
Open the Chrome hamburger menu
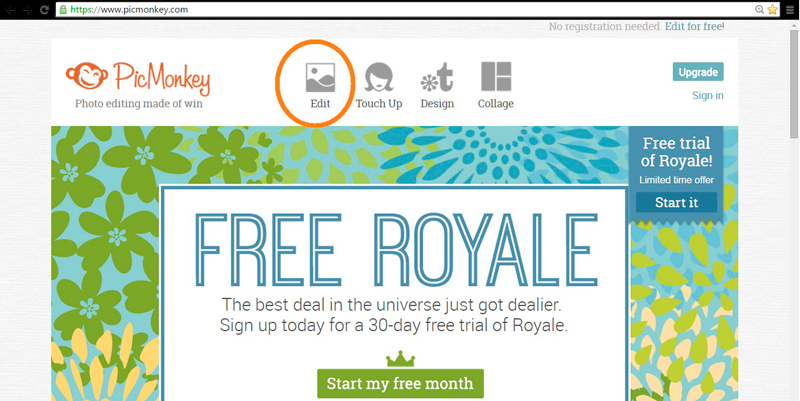pos(791,9)
